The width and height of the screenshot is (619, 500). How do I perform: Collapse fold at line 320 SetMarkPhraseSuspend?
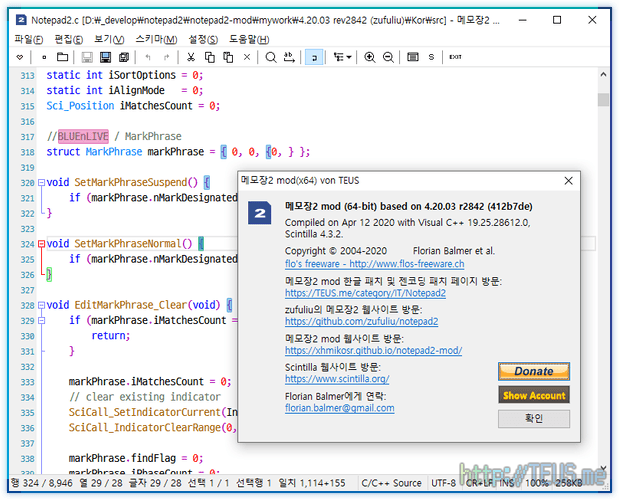pyautogui.click(x=41, y=183)
